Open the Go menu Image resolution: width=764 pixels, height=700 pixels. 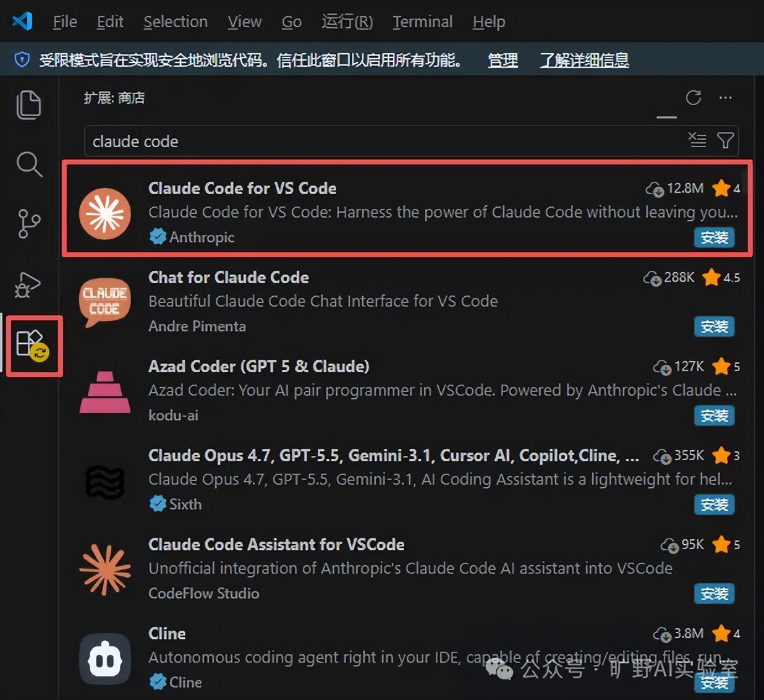point(292,22)
